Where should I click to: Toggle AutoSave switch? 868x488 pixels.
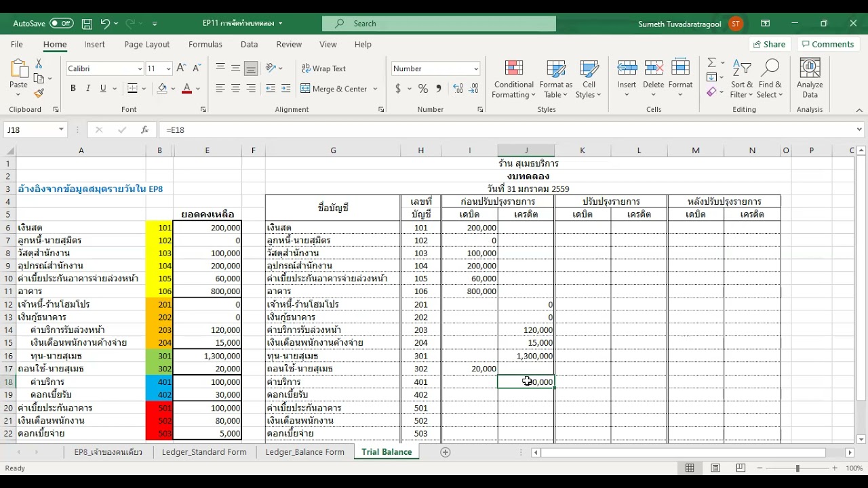click(62, 24)
